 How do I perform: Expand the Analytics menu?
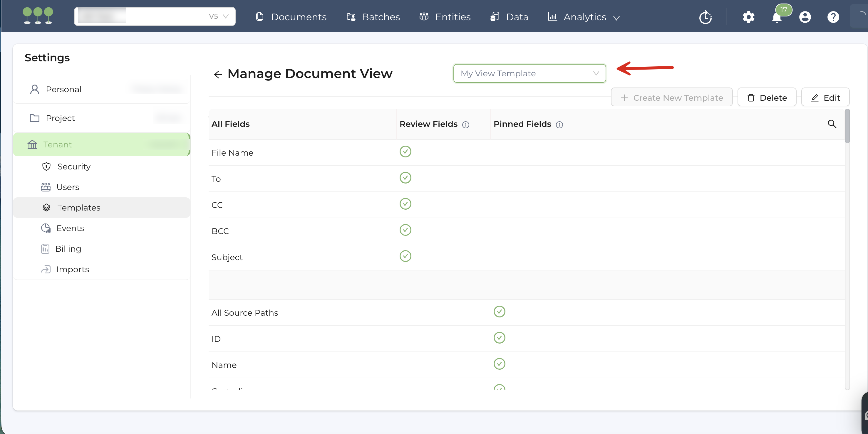coord(585,17)
